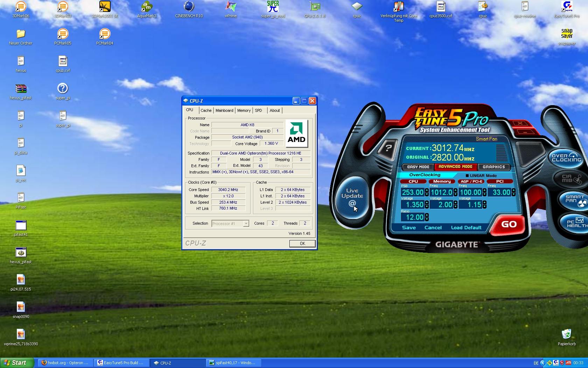Open pi24.07.515 image file
Image resolution: width=588 pixels, height=368 pixels.
click(x=21, y=283)
